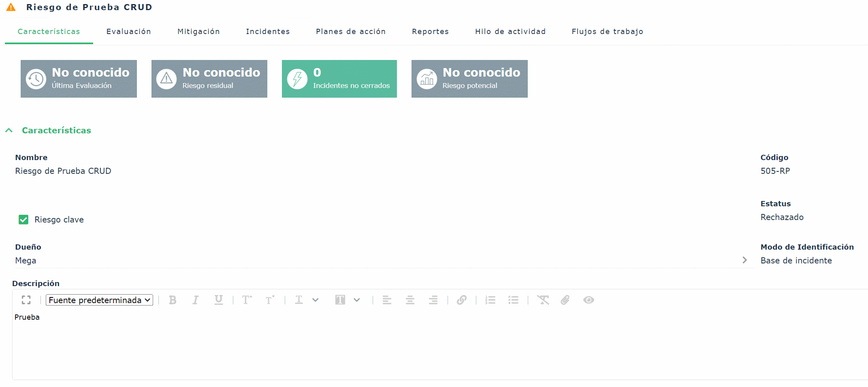Uncheck the Riesgo clave checkbox
The image size is (868, 387).
pyautogui.click(x=23, y=220)
